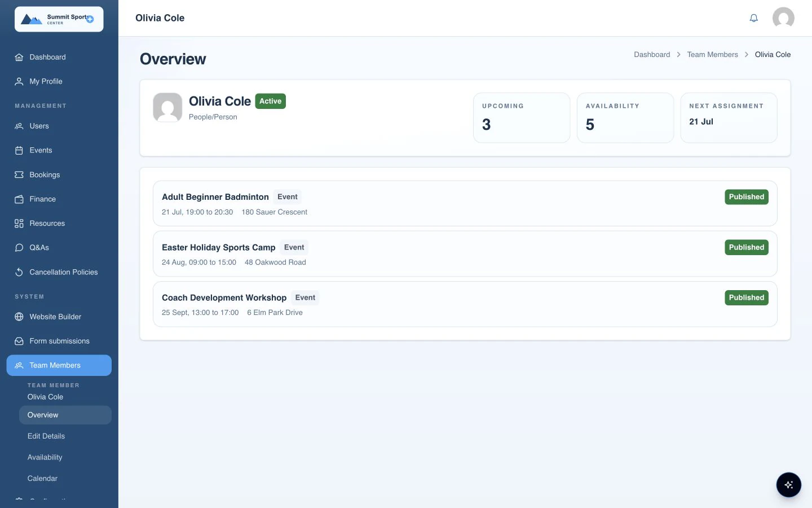Screen dimensions: 812x508
Task: Click the Website Builder globe icon
Action: 19,317
